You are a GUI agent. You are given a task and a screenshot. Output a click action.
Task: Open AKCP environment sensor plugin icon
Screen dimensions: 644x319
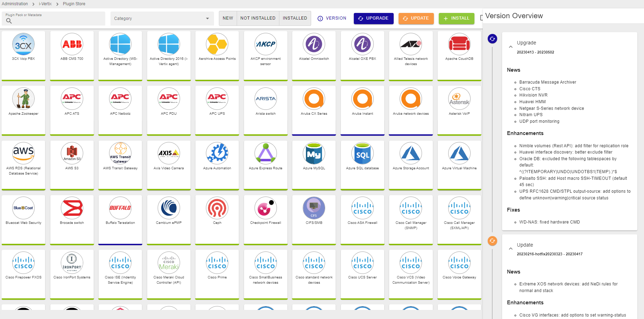click(266, 44)
